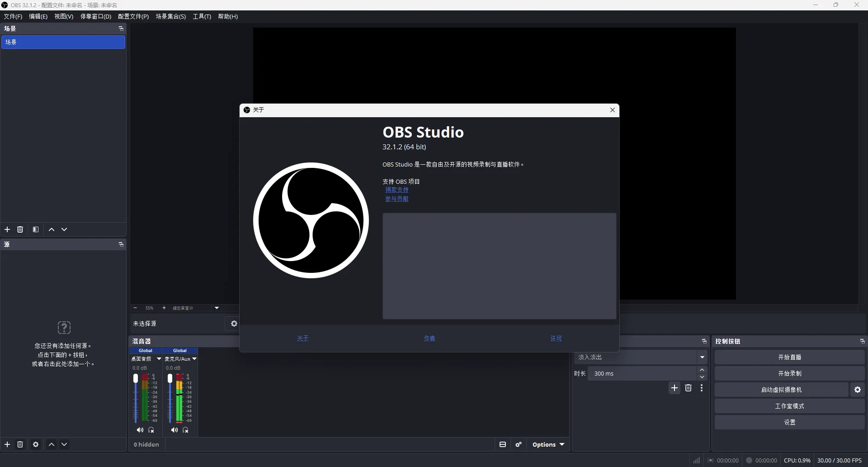Open the 淡入淡出 transition dropdown
The height and width of the screenshot is (467, 868).
coord(702,357)
